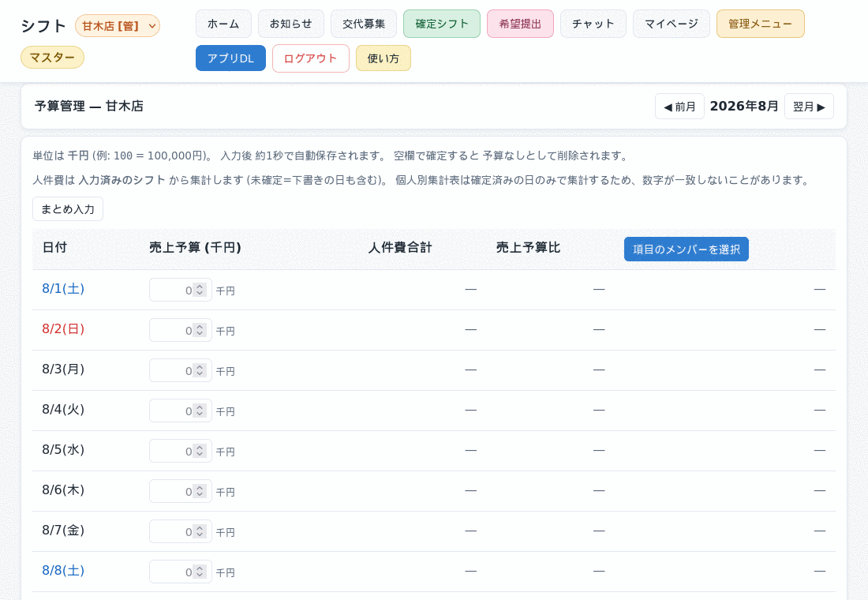Click the 8/3(月) date cell

63,369
